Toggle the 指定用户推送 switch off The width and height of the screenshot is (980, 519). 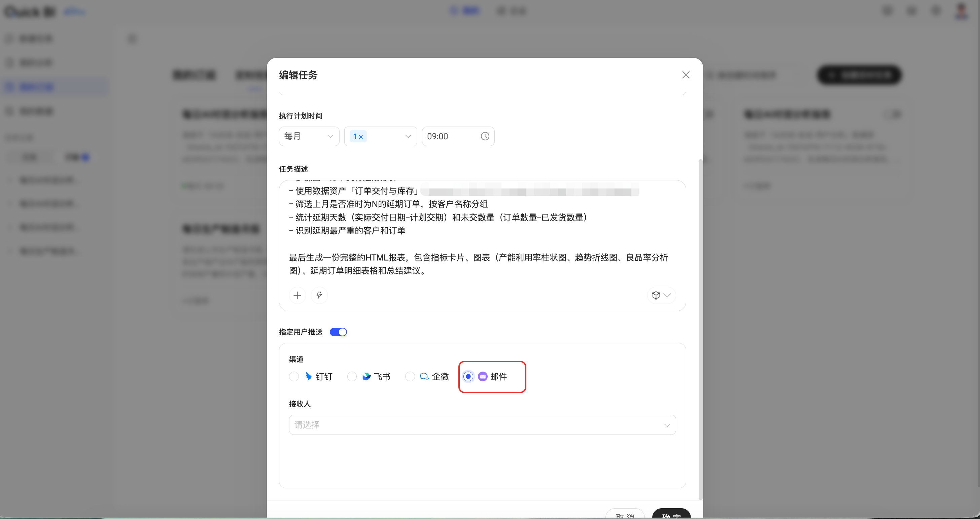pos(338,332)
